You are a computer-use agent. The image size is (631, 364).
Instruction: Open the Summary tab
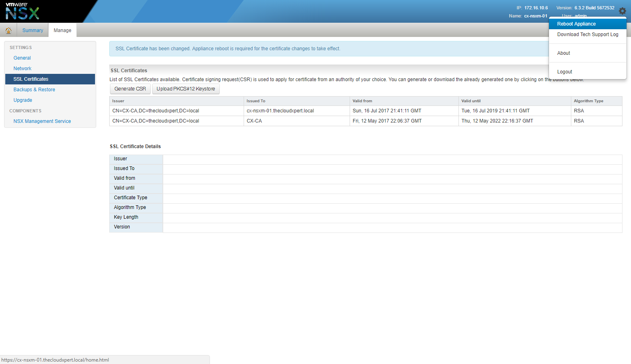(x=32, y=30)
